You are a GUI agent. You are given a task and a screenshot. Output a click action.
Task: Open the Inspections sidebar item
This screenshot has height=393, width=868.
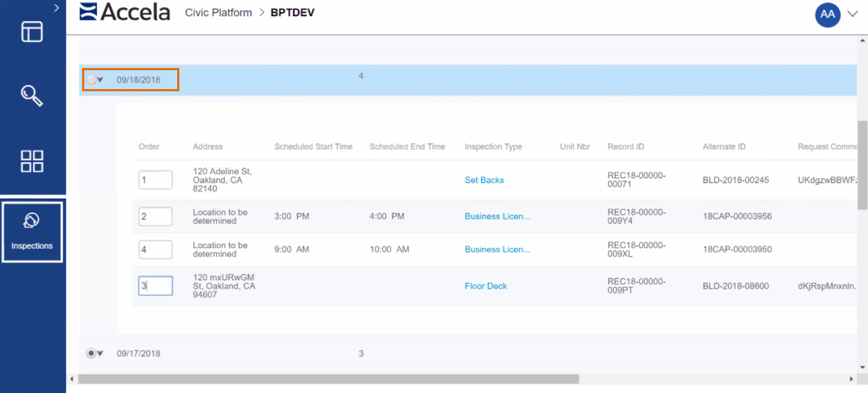32,232
